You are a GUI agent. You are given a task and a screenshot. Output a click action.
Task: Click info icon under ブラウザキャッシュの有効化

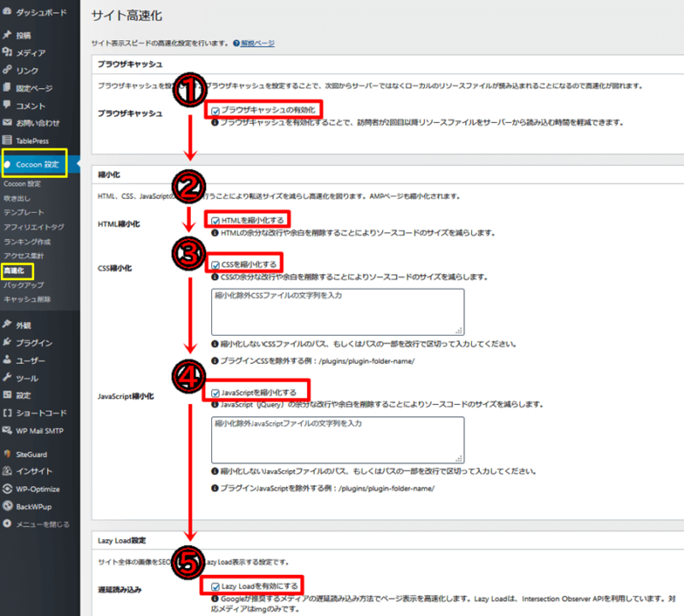pos(215,123)
